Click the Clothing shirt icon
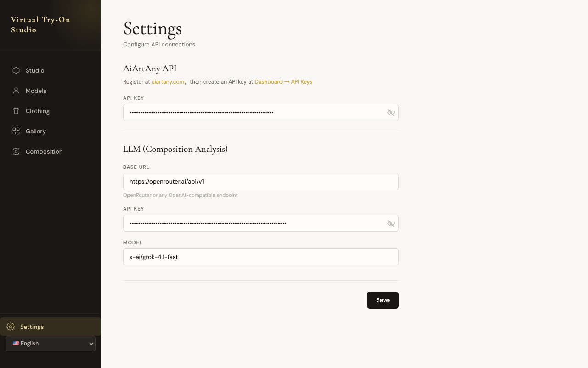 tap(16, 111)
